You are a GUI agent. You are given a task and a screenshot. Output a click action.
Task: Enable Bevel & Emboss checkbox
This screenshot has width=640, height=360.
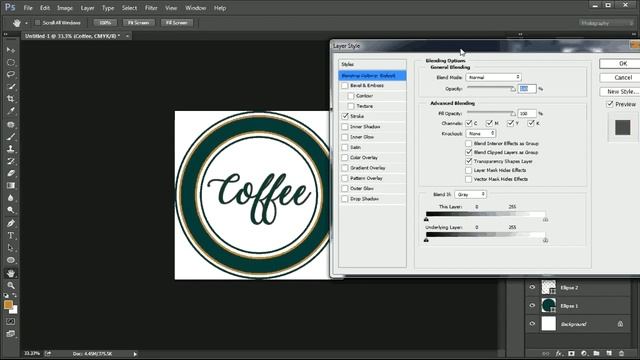(345, 86)
